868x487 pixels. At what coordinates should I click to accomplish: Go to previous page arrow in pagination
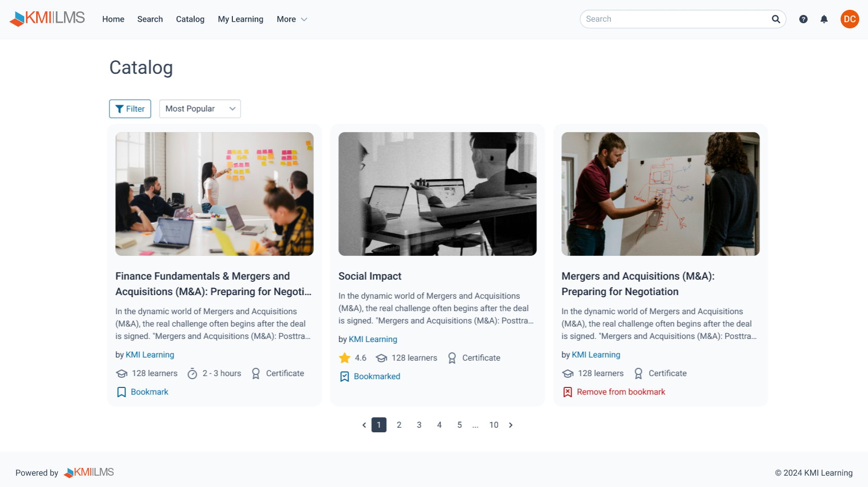pos(364,425)
